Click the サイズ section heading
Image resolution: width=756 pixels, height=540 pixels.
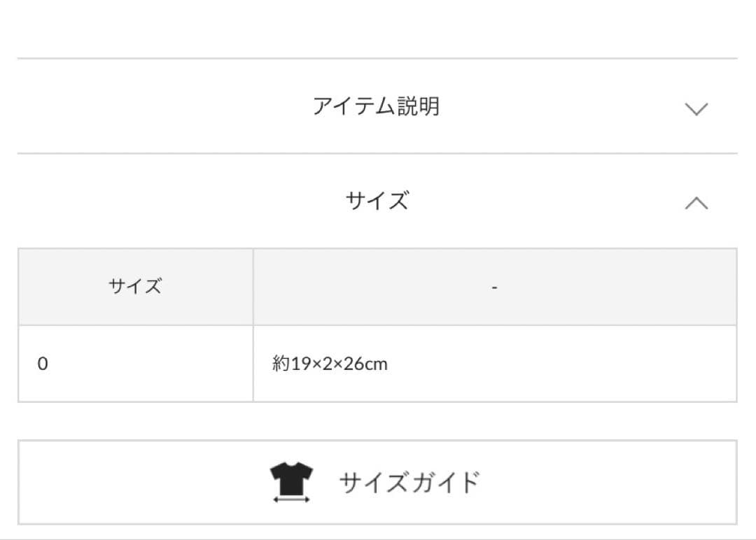pos(378,202)
